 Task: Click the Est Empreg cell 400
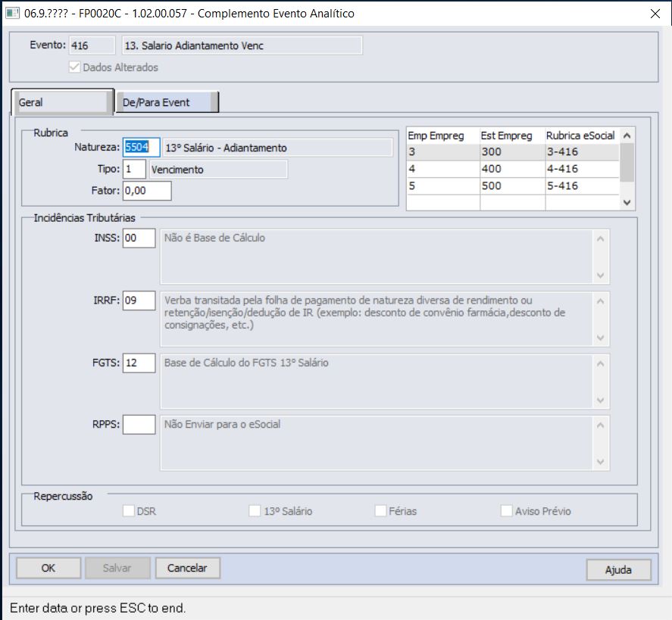512,169
